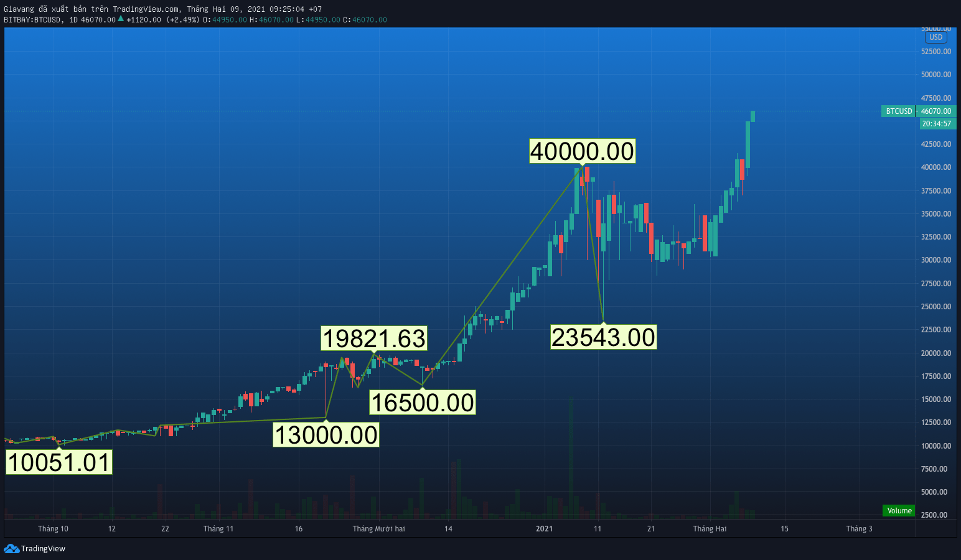Click the green Volume label

click(x=899, y=511)
